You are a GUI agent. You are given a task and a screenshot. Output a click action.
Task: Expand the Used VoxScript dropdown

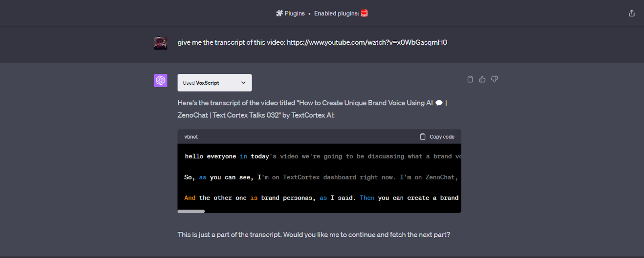215,83
